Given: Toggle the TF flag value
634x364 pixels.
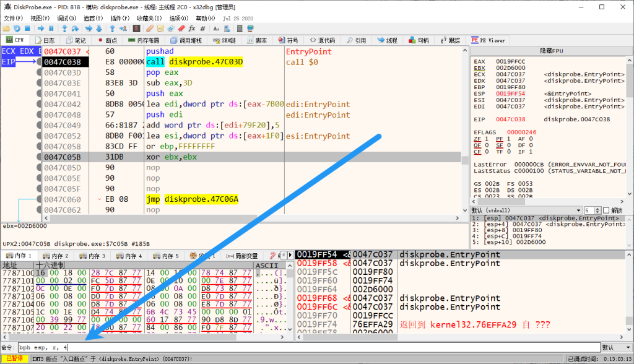Looking at the screenshot, I should pyautogui.click(x=509, y=152).
